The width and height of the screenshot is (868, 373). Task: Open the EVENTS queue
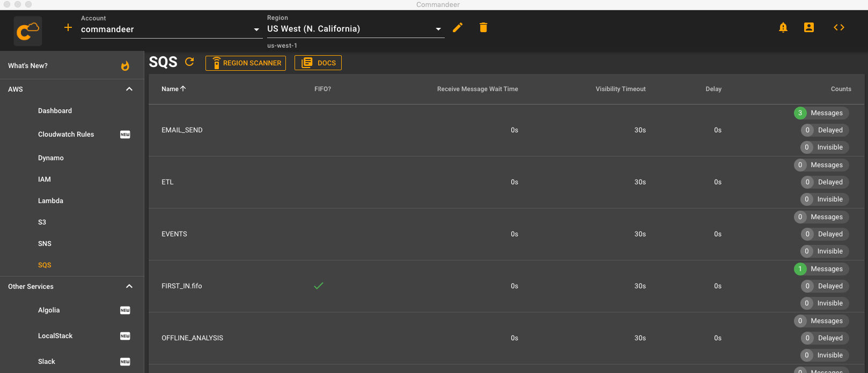pyautogui.click(x=174, y=234)
